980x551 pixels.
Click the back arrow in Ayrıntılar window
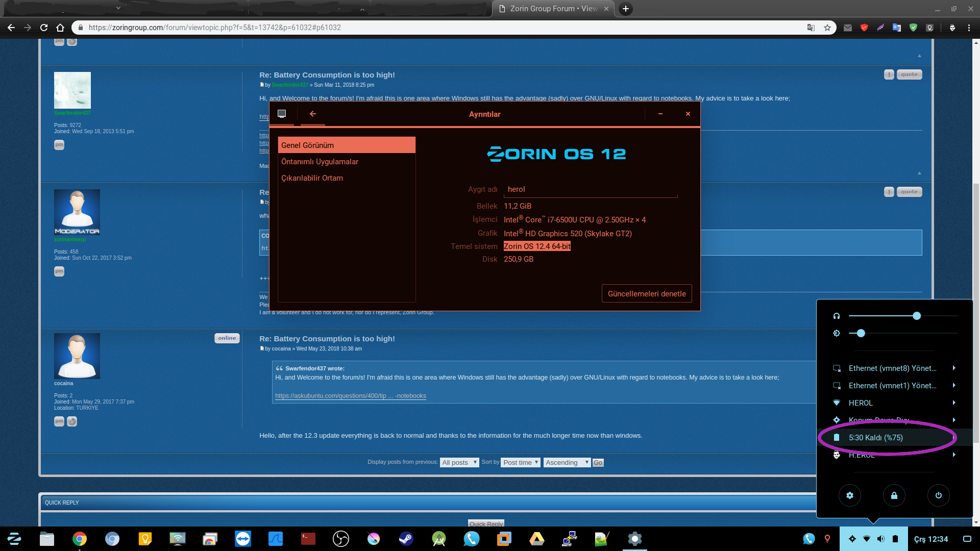click(313, 114)
